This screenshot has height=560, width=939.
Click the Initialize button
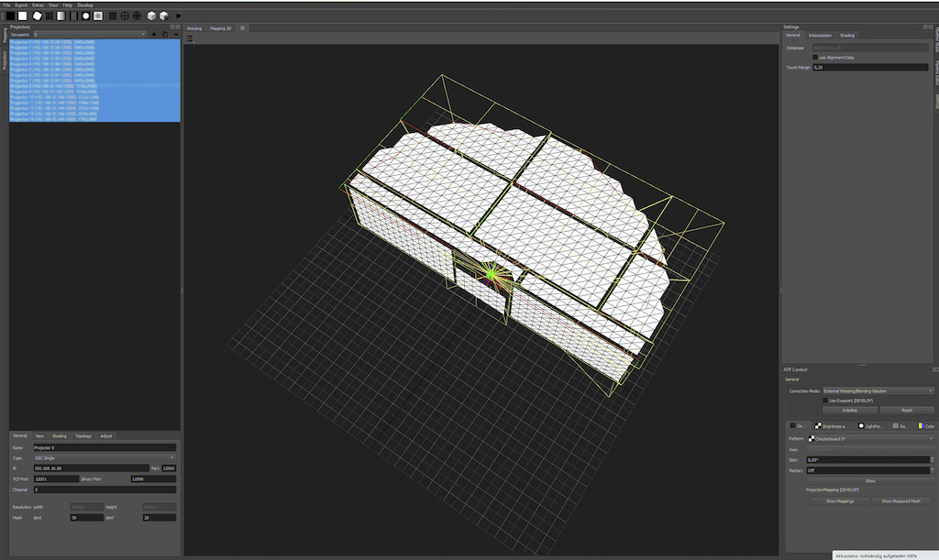click(x=849, y=410)
